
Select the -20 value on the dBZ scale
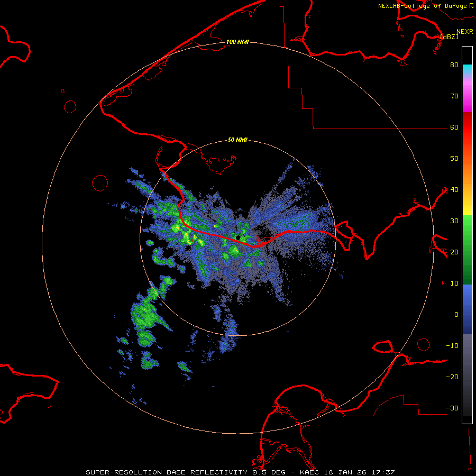click(452, 377)
